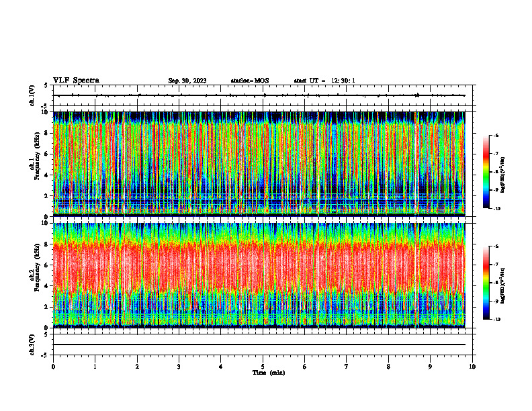
Task: Click the "station=MOS" header label
Action: coord(250,81)
